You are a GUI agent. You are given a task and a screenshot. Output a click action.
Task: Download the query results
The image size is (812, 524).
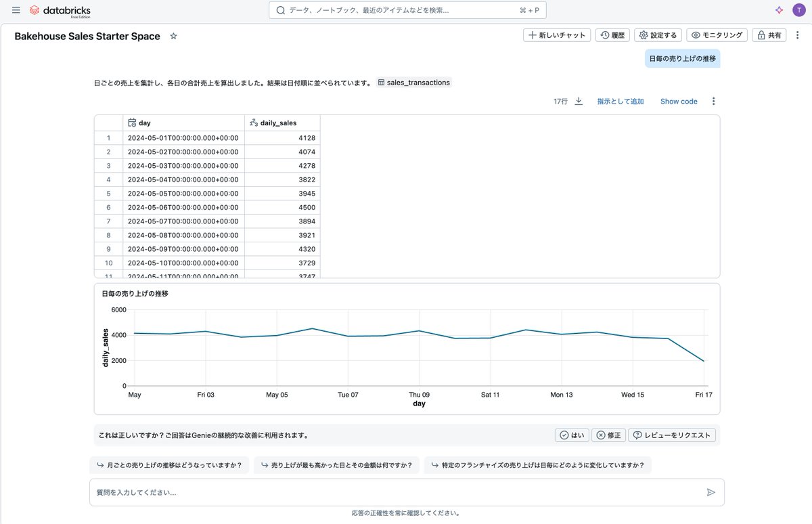(579, 100)
